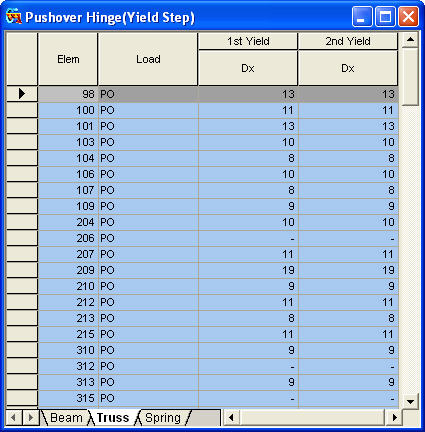
Task: Click the vertical scrollbar up arrow
Action: tap(410, 40)
